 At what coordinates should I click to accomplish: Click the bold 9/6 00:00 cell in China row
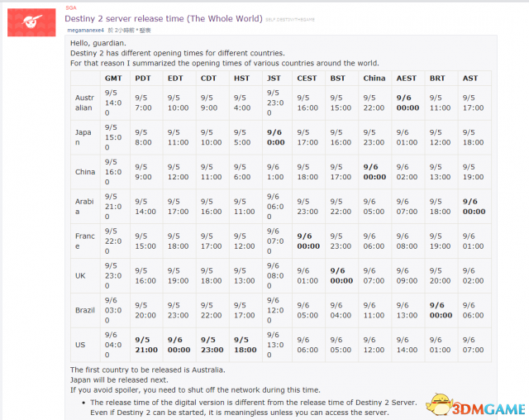[374, 172]
